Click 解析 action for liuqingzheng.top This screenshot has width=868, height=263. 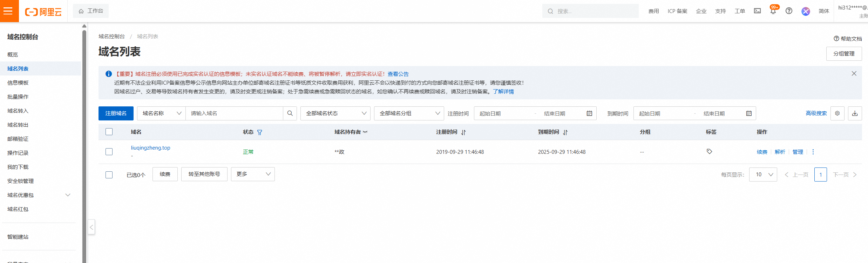point(780,152)
